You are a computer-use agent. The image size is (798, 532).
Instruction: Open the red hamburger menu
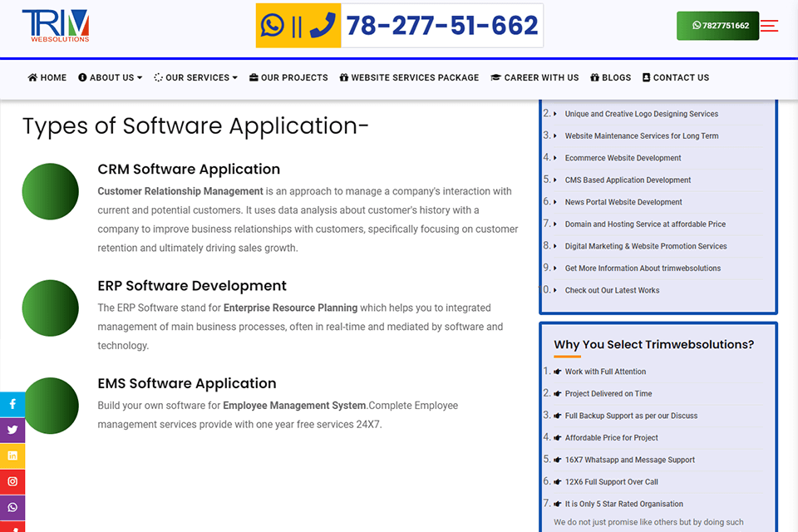point(769,26)
